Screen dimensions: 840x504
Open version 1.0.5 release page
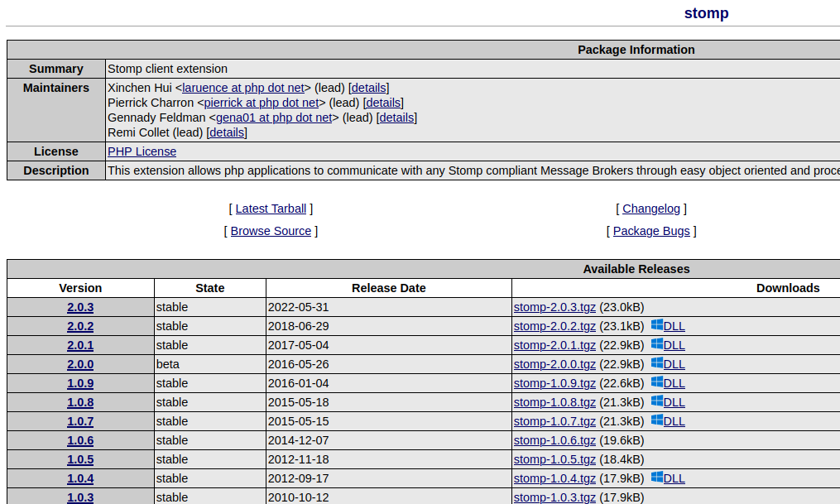tap(80, 459)
